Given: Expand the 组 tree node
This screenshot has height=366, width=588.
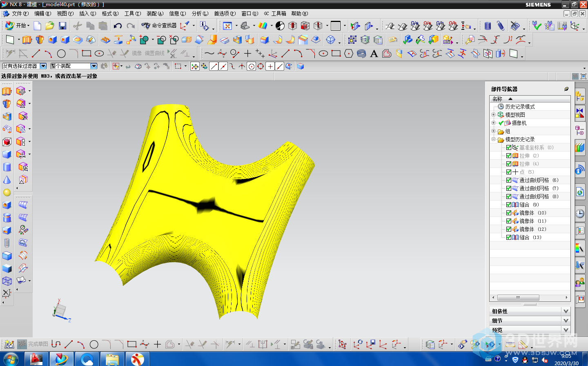Looking at the screenshot, I should [x=493, y=131].
